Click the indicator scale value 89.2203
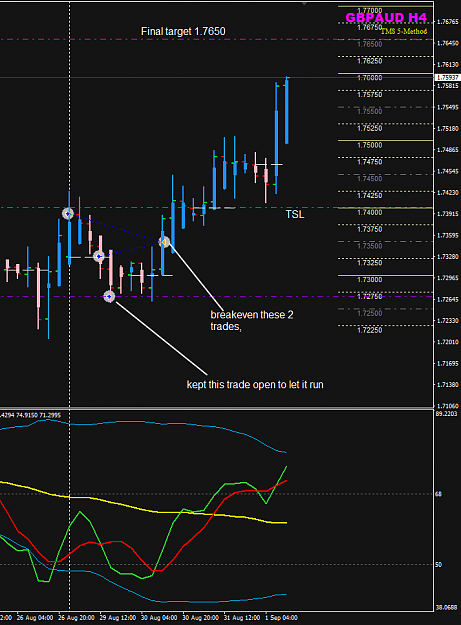Viewport: 461px width, 625px height. point(446,414)
